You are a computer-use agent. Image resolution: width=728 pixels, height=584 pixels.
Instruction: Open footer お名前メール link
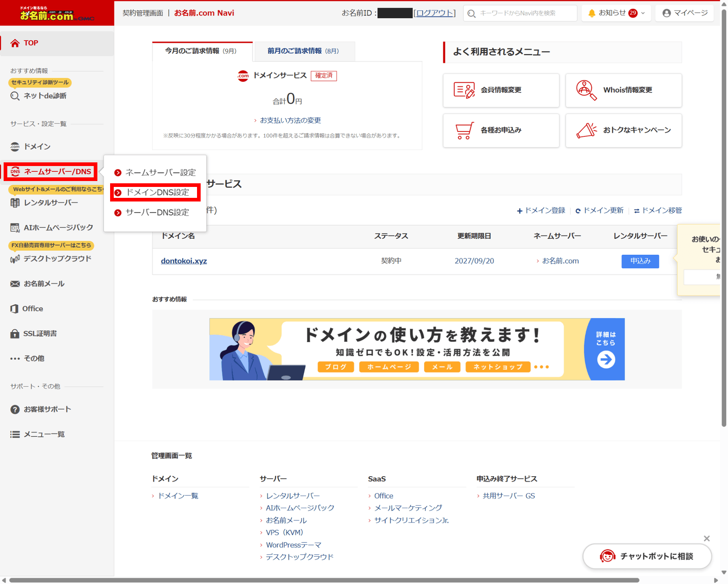[x=286, y=520]
